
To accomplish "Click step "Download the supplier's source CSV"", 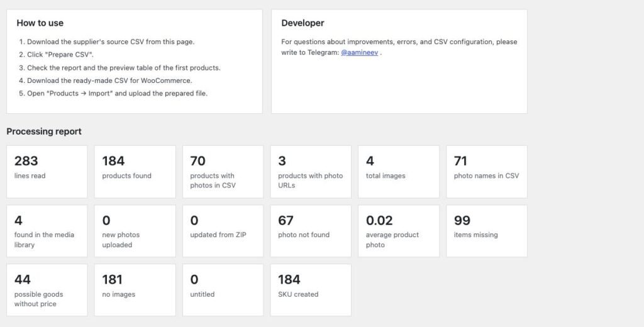I will [x=111, y=42].
